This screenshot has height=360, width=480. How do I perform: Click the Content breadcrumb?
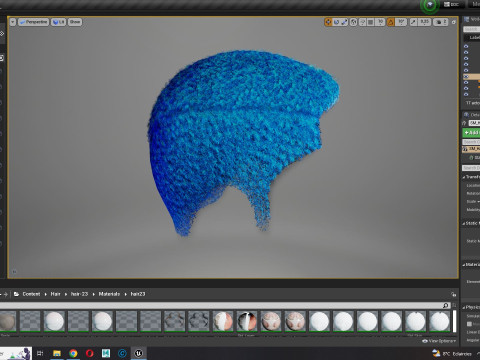point(31,294)
